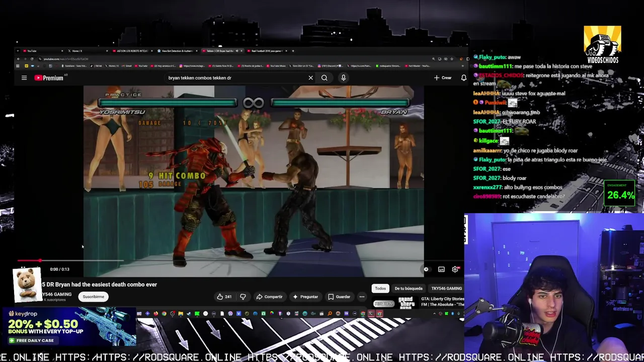The image size is (644, 362).
Task: Toggle subtitles in the video player
Action: click(441, 269)
